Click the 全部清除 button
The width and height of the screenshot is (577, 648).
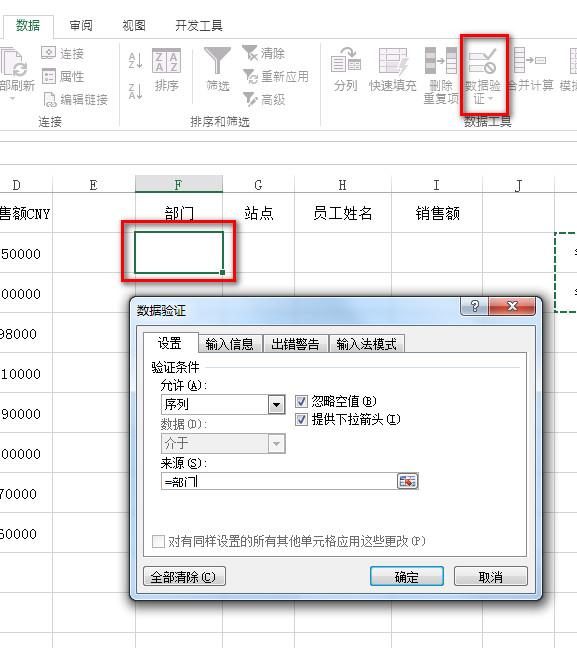coord(184,577)
